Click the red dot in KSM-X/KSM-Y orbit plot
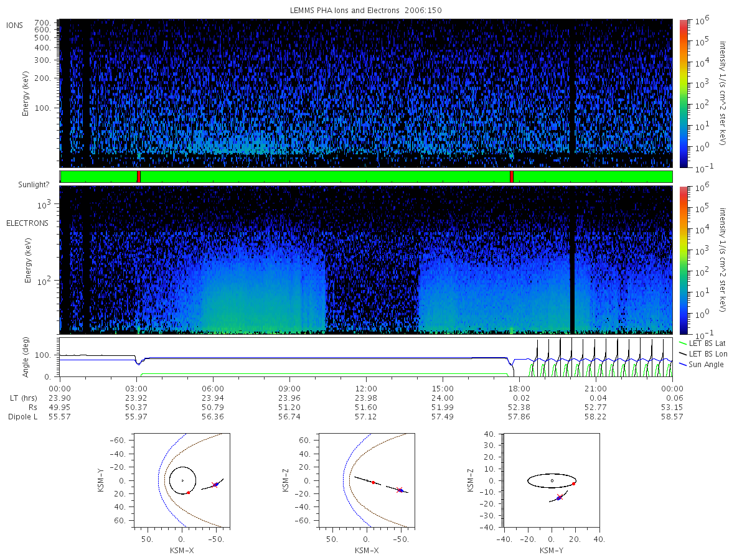Image resolution: width=747 pixels, height=560 pixels. (188, 492)
